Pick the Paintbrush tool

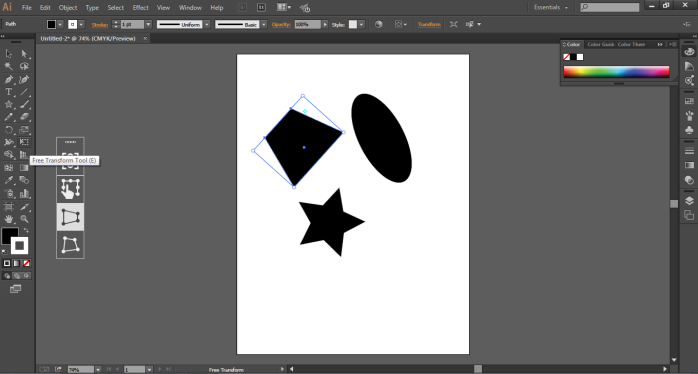(x=24, y=104)
